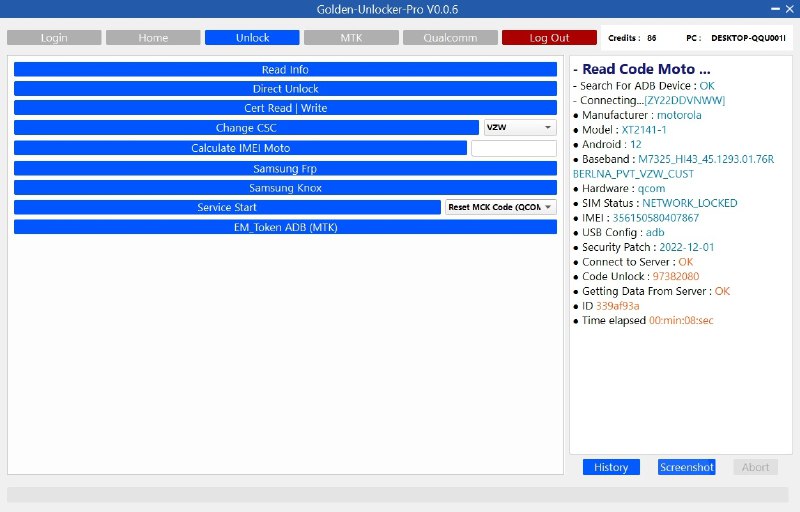Click the model value XT2141-1

[644, 130]
